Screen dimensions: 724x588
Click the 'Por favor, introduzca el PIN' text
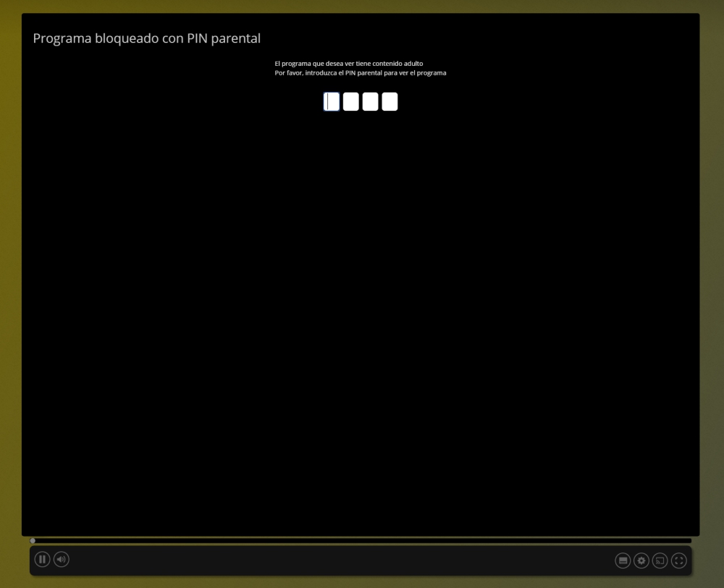point(361,73)
